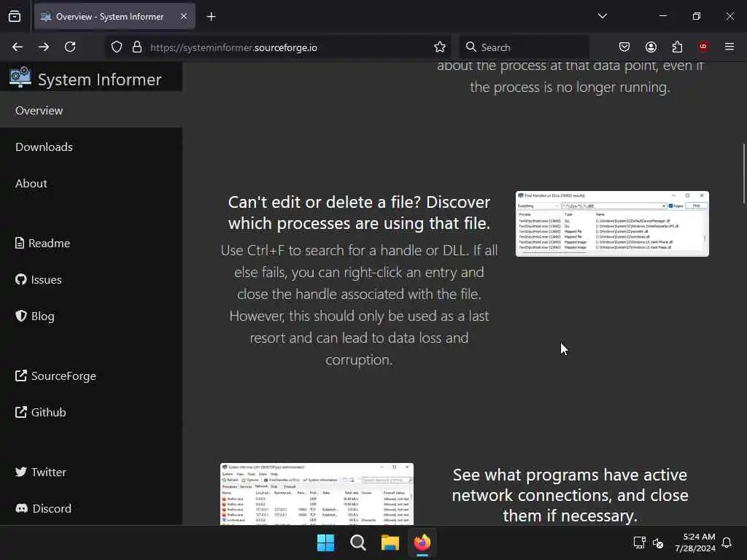Click the muted volume tray icon
The width and height of the screenshot is (747, 560).
tap(658, 542)
